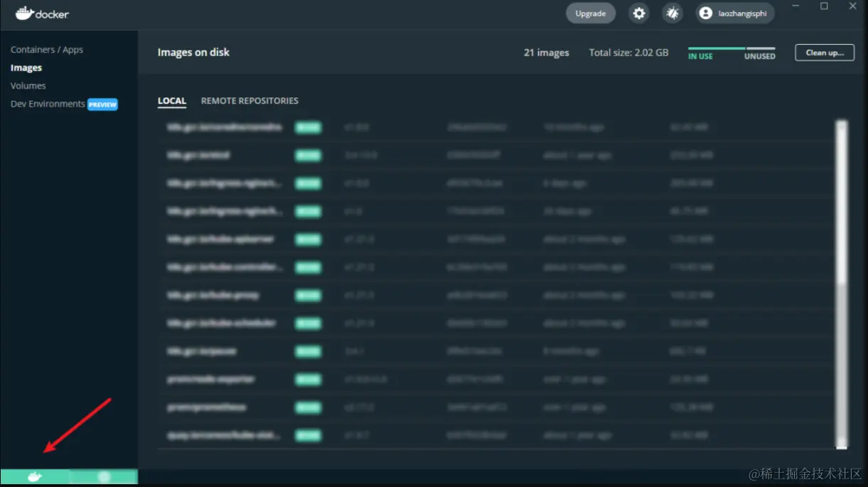Click the 'Images on disk' heading
The image size is (868, 487).
(193, 53)
